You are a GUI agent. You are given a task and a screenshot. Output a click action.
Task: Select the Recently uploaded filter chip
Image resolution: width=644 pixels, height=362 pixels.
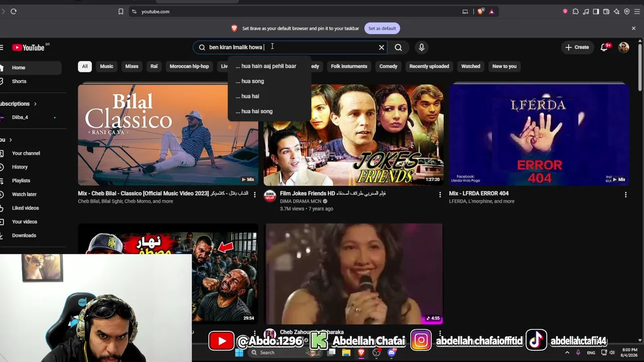pos(429,66)
